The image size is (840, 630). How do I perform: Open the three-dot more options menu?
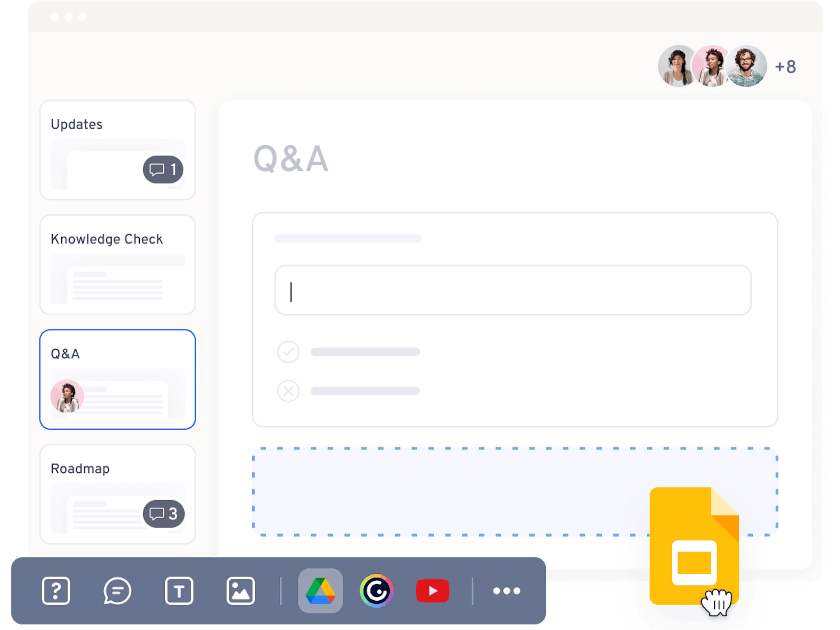(x=506, y=591)
